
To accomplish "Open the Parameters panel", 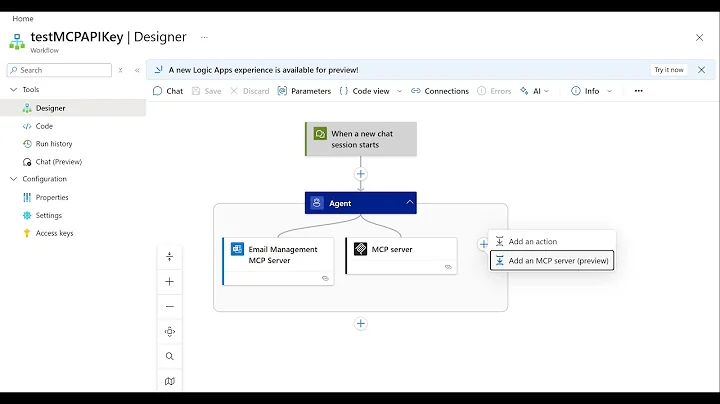I will pyautogui.click(x=304, y=91).
